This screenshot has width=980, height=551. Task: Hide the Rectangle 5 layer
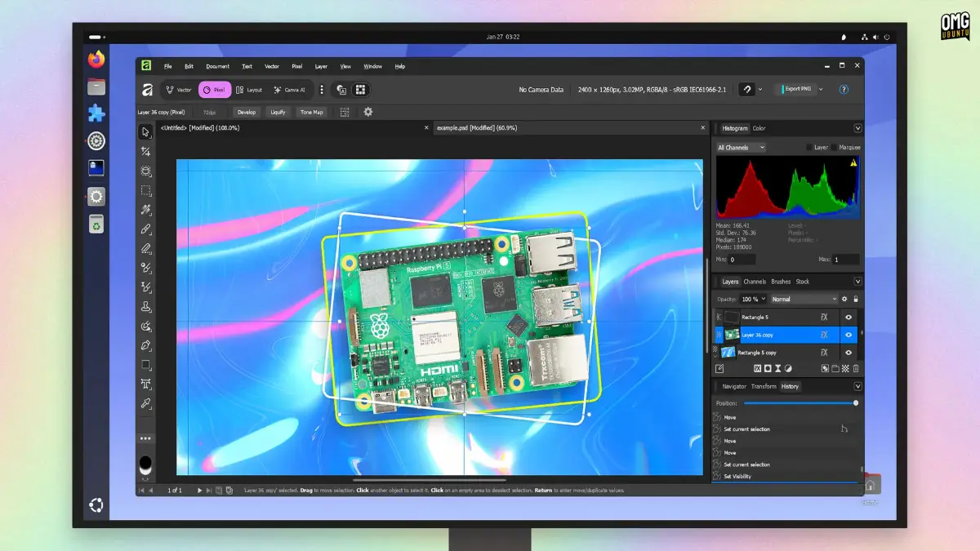[849, 317]
